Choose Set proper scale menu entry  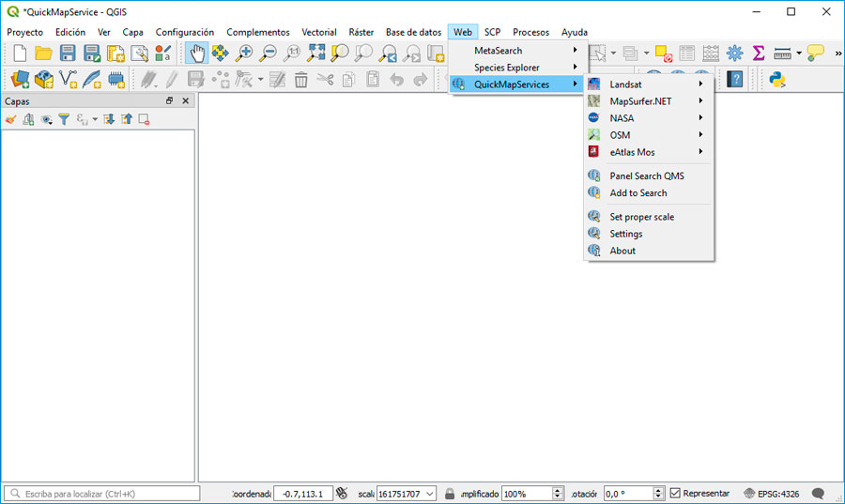650,217
